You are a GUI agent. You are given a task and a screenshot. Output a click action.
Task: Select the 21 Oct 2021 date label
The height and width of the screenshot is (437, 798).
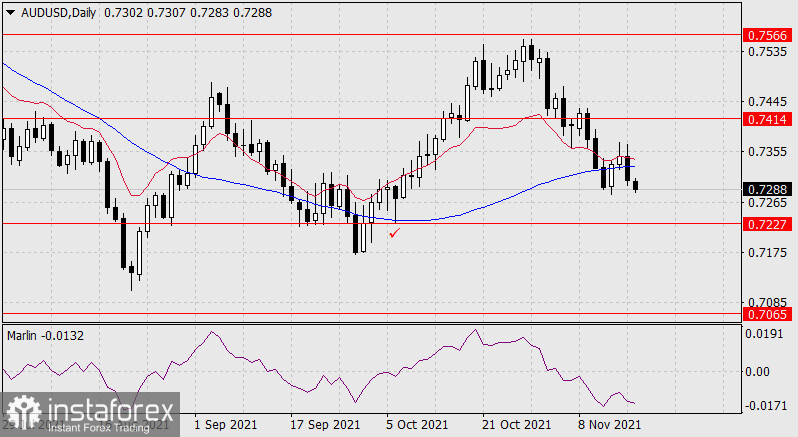[514, 425]
